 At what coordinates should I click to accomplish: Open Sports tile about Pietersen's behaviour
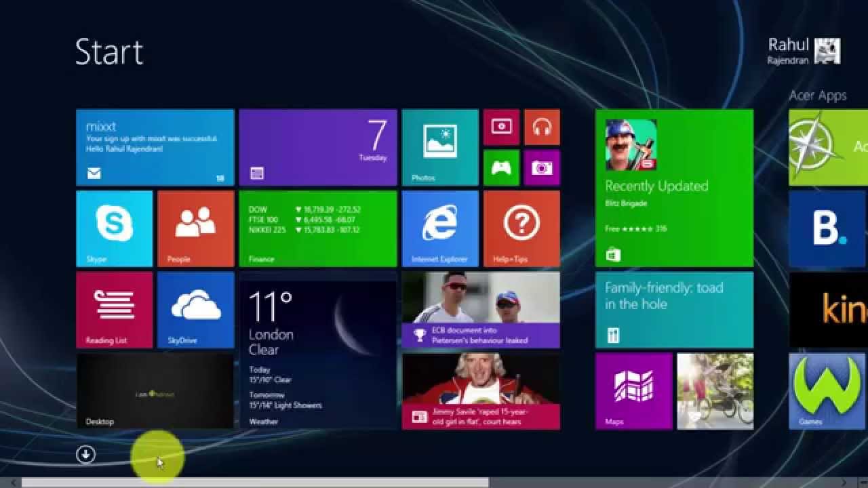(481, 310)
